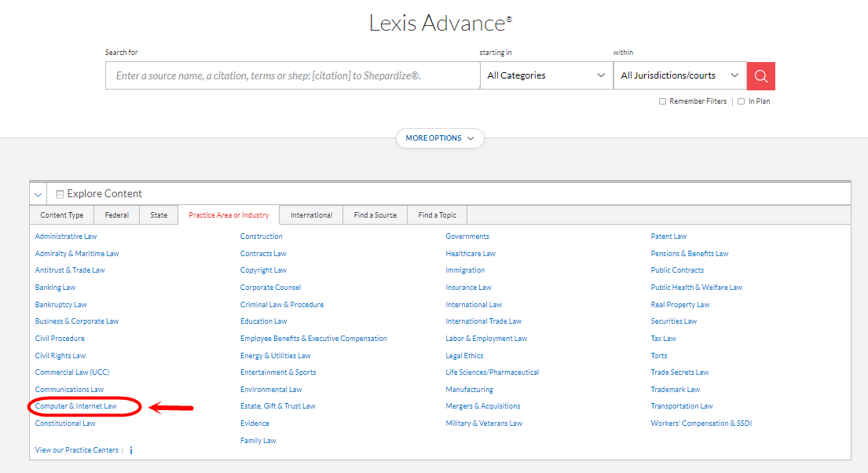Select Securities Law

tap(674, 321)
